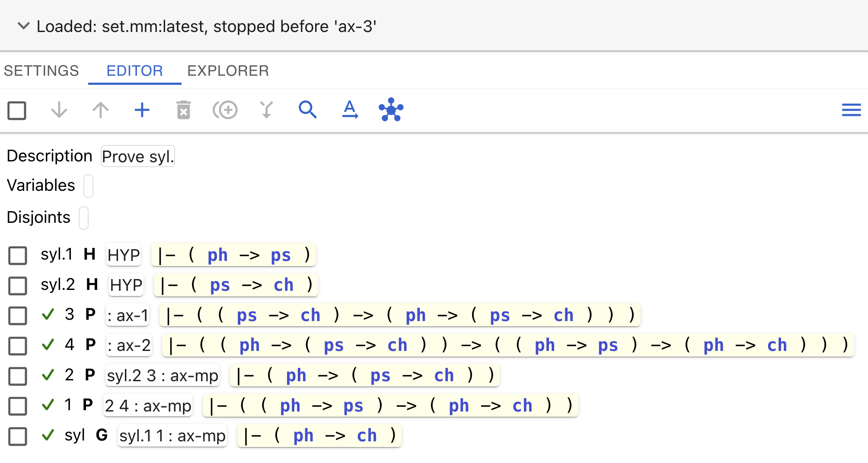Click the green check mark of step 3
This screenshot has height=463, width=868.
(x=48, y=314)
